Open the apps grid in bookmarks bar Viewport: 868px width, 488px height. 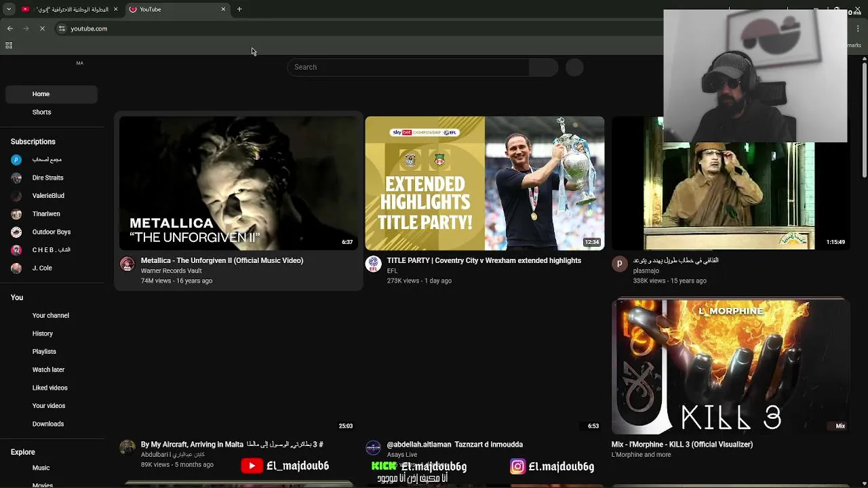click(x=9, y=45)
